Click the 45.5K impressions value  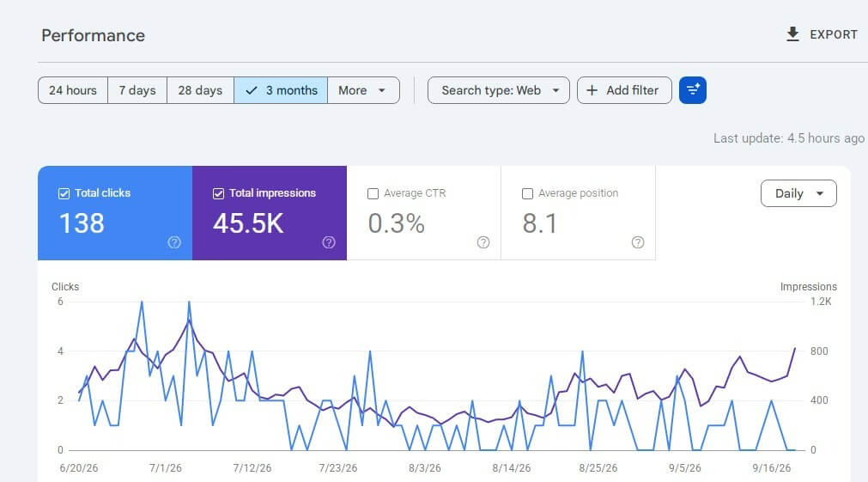click(x=248, y=223)
